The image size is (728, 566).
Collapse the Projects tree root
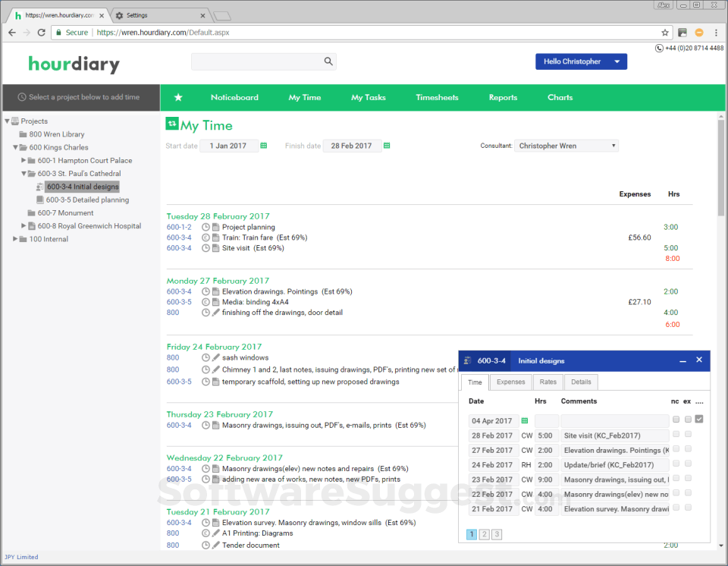pyautogui.click(x=7, y=121)
